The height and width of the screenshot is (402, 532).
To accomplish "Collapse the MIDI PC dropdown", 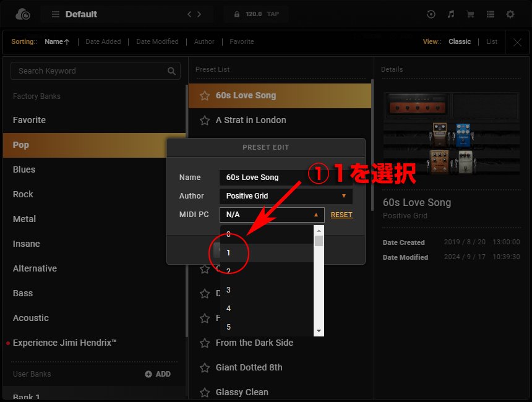I will coord(272,215).
